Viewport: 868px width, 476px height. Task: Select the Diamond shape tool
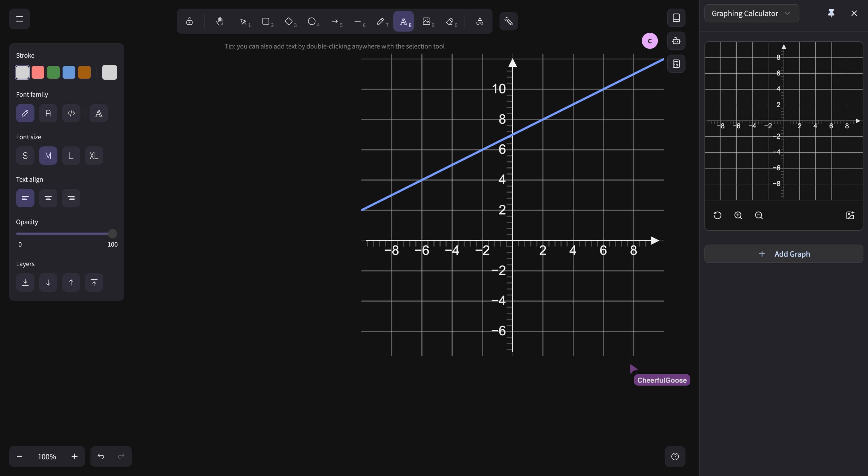coord(289,22)
